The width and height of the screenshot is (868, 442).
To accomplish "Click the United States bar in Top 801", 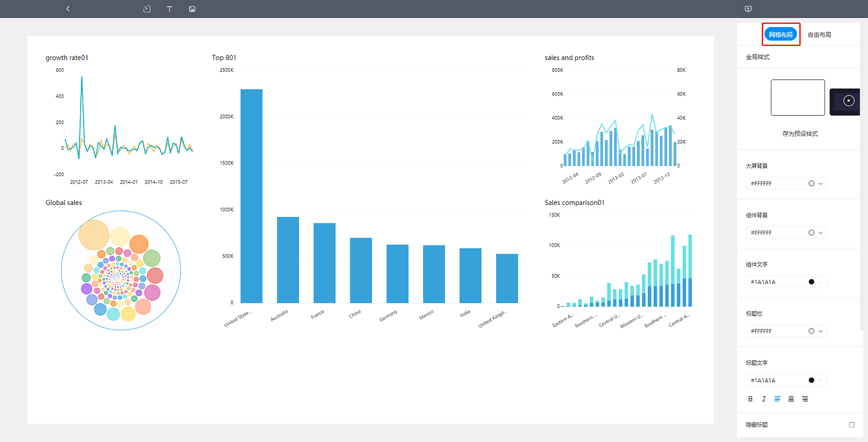I will click(x=251, y=196).
